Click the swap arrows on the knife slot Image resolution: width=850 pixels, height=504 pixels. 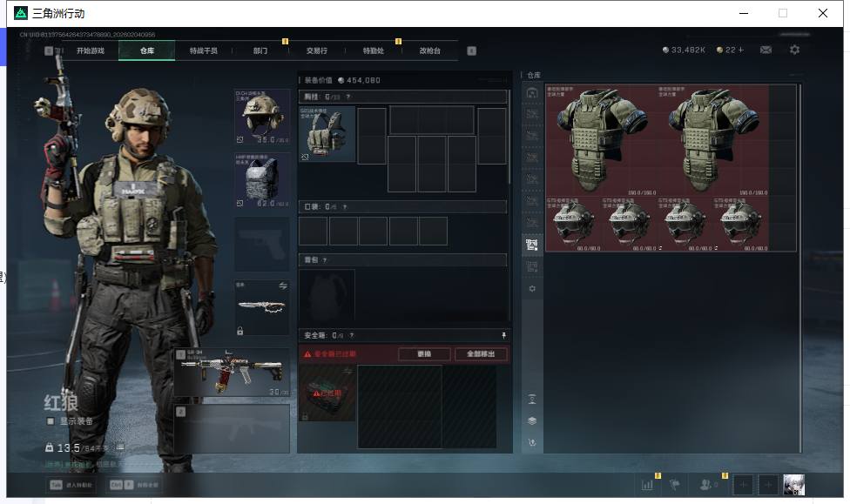pos(283,286)
